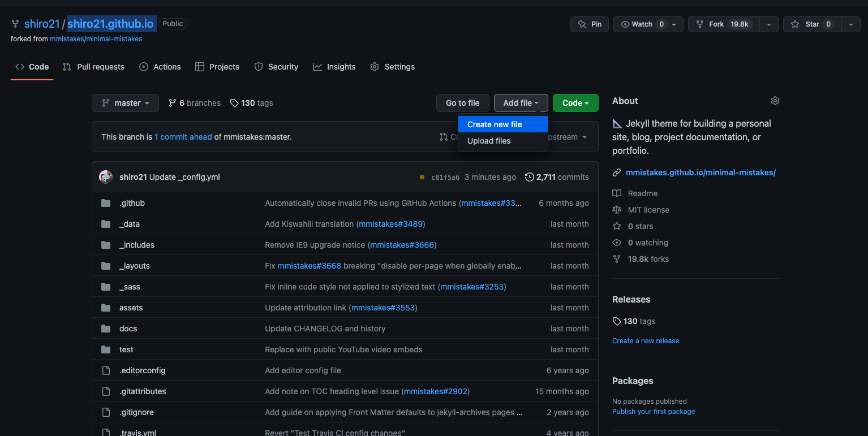This screenshot has height=436, width=868.
Task: Fork the repository with Fork button
Action: click(724, 24)
